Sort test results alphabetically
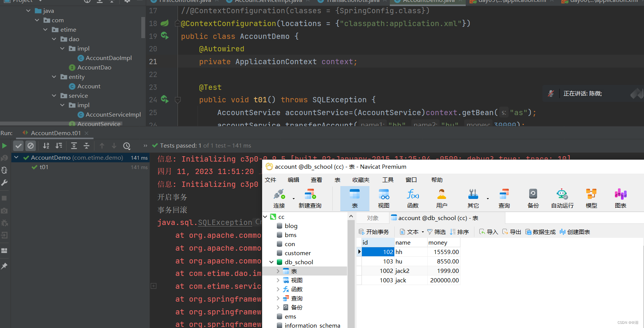Viewport: 644px width, 328px height. click(46, 146)
